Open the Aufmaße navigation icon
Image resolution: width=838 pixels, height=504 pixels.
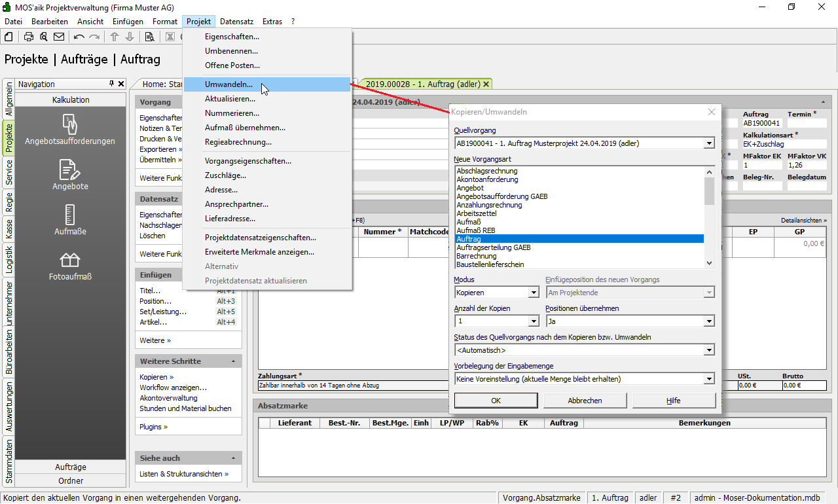[x=70, y=219]
